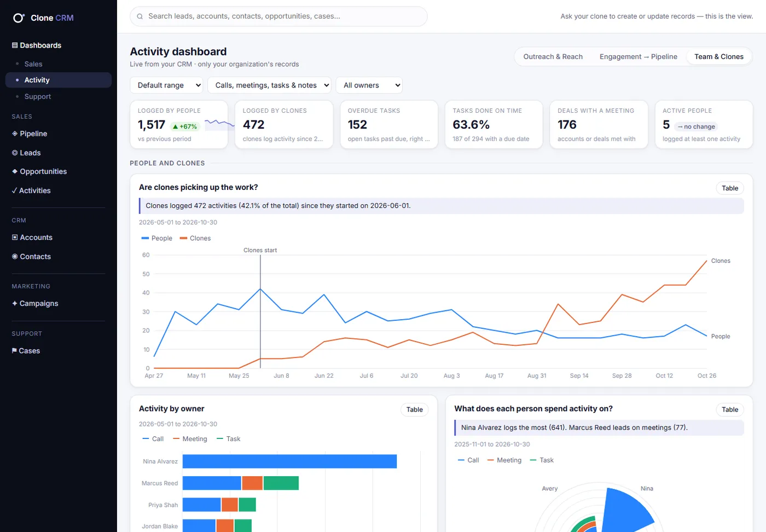Open the Sales dashboard in sidebar
The width and height of the screenshot is (766, 532).
[59, 64]
